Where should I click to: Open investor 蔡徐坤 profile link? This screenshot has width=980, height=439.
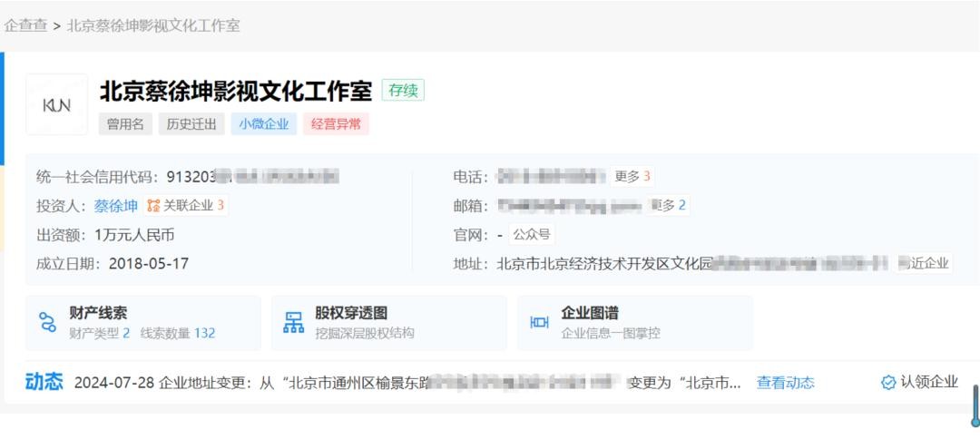[116, 206]
